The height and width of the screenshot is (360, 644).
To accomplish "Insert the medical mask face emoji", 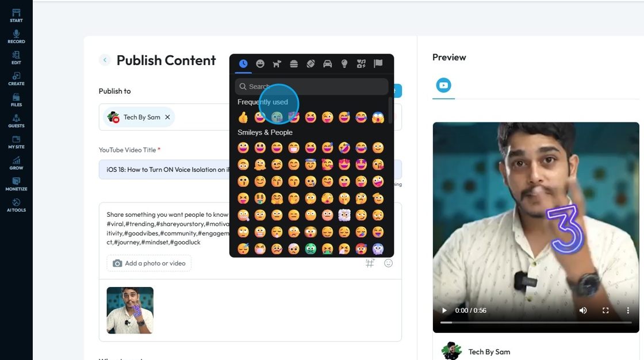I will (260, 249).
